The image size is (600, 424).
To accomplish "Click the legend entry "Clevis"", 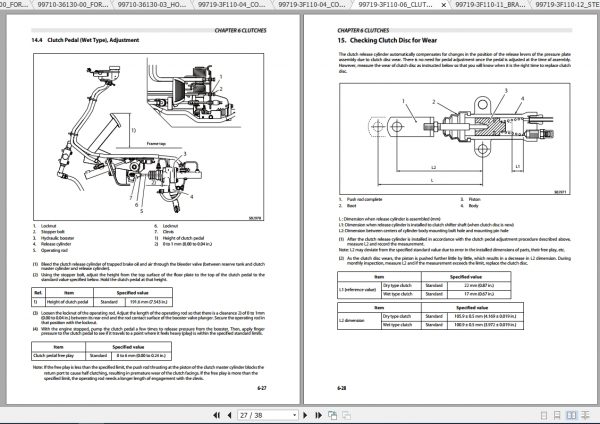I will [x=168, y=232].
